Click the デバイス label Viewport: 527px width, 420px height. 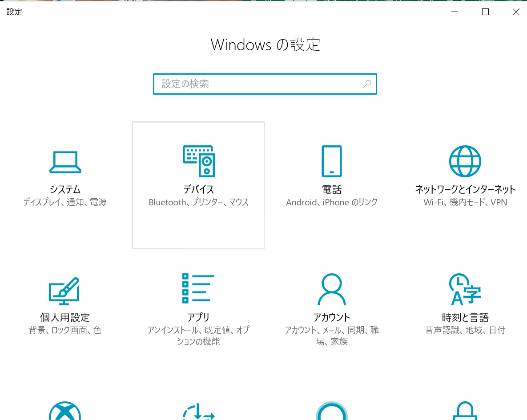click(199, 189)
